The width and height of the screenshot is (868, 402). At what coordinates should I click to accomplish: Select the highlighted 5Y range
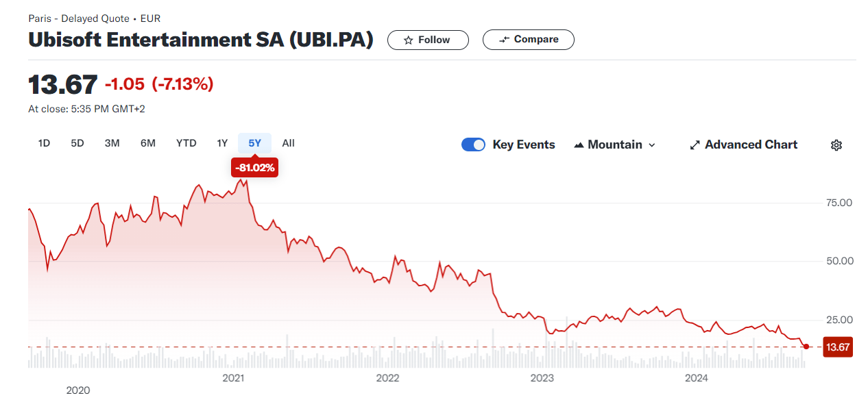[x=255, y=143]
